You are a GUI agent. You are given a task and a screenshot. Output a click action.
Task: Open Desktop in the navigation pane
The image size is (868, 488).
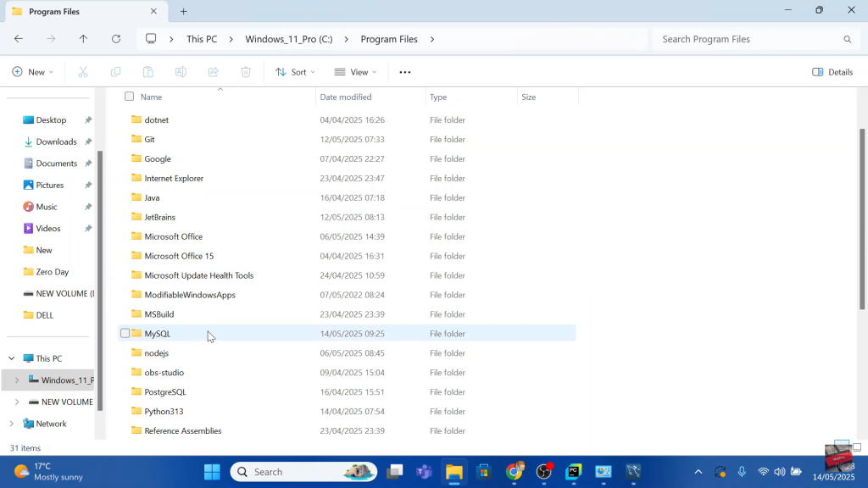[51, 120]
